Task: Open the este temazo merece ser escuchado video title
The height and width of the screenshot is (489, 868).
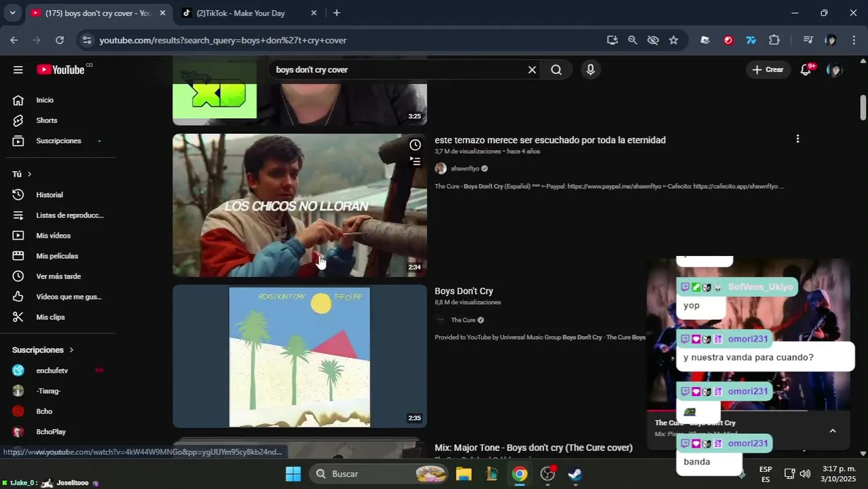Action: 550,140
